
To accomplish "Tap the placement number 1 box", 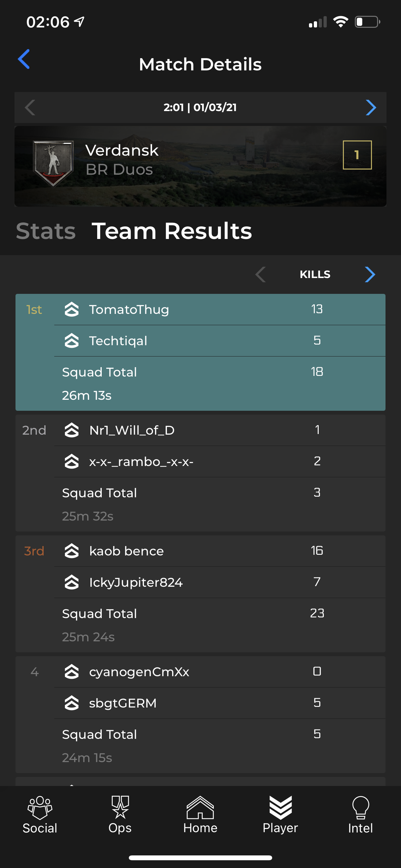I will [357, 155].
